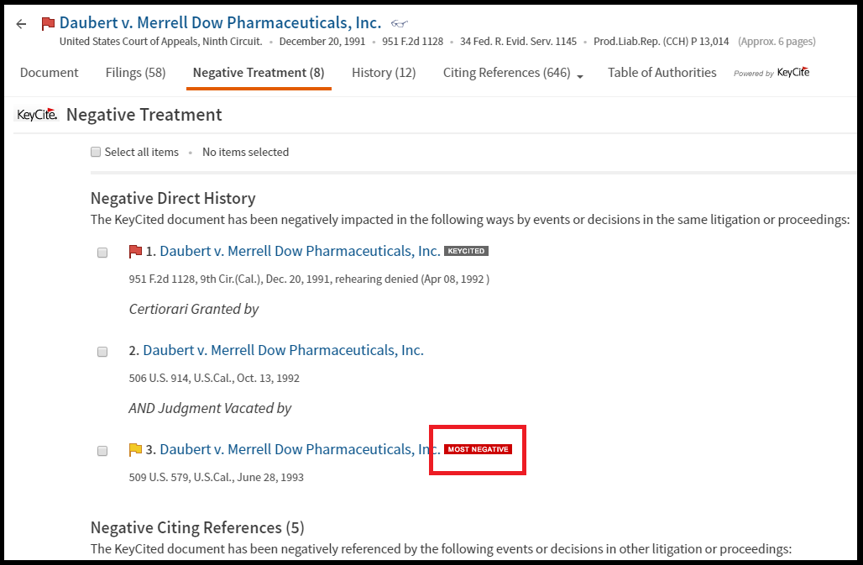Tick the checkbox for result 2

tap(102, 352)
